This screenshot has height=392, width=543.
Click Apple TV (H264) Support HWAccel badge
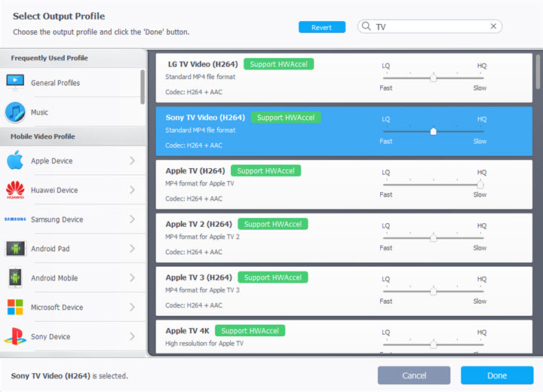[x=265, y=170]
